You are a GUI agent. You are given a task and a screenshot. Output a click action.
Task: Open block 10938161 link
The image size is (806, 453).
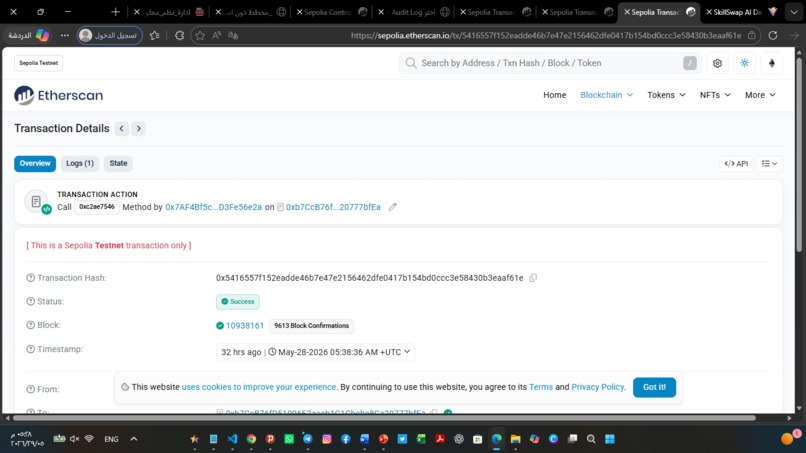pyautogui.click(x=245, y=325)
